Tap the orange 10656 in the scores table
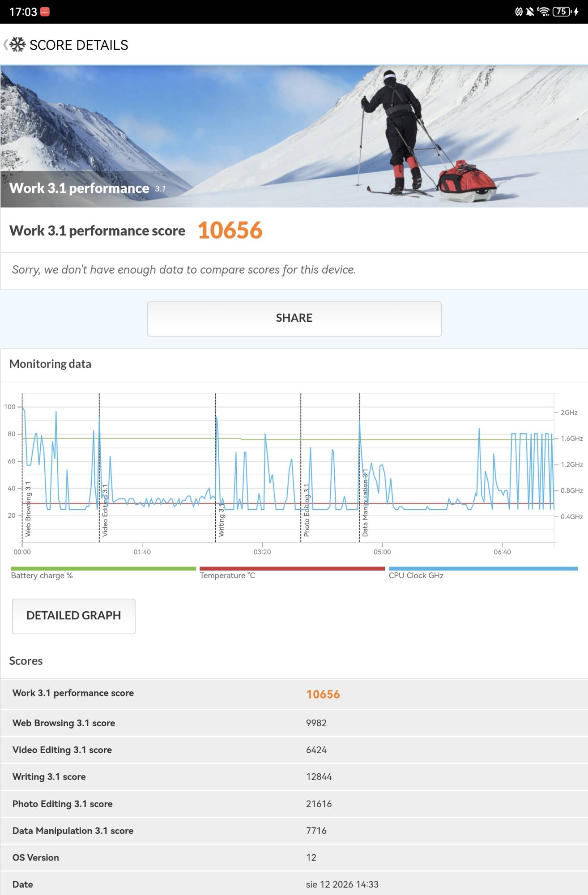The height and width of the screenshot is (895, 588). 323,694
